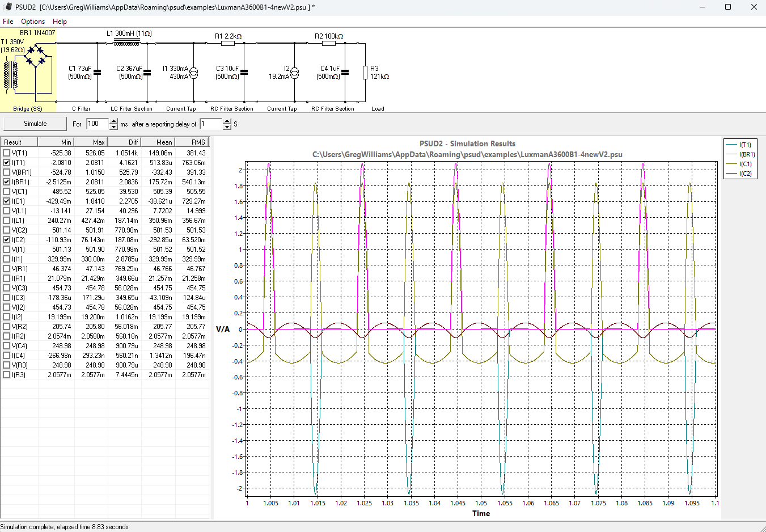
Task: Select the R2 100kΩ resistor symbol
Action: [329, 43]
